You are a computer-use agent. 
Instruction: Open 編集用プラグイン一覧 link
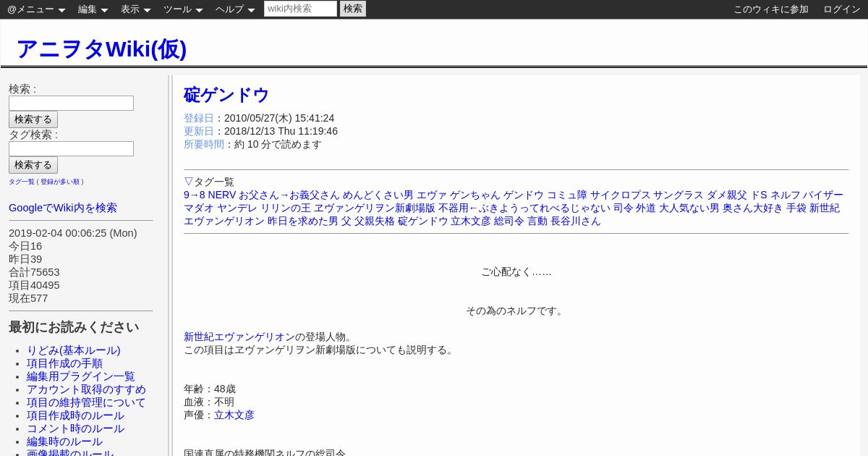click(x=81, y=376)
